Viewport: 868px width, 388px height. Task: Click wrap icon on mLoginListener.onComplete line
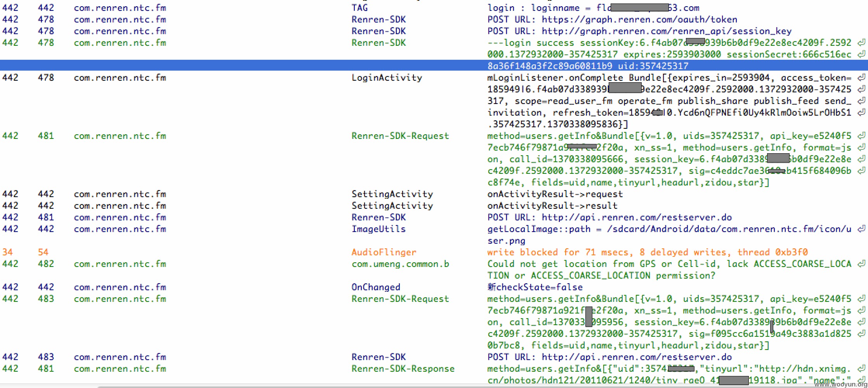(861, 78)
